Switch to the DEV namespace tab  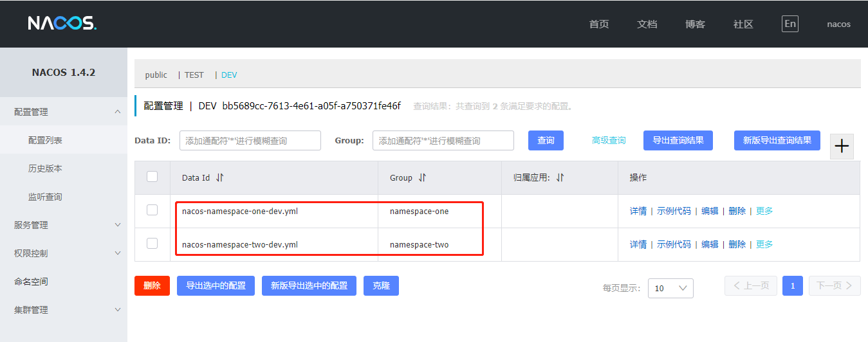click(229, 75)
